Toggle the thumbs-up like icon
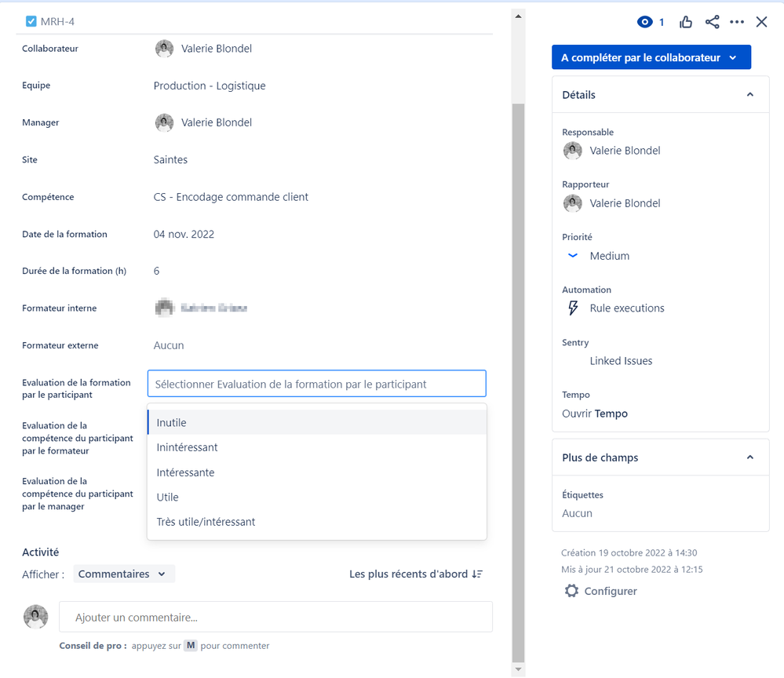The image size is (784, 678). (685, 22)
